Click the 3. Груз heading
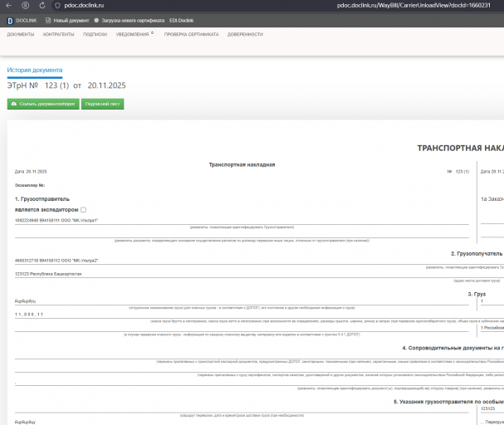 click(477, 294)
